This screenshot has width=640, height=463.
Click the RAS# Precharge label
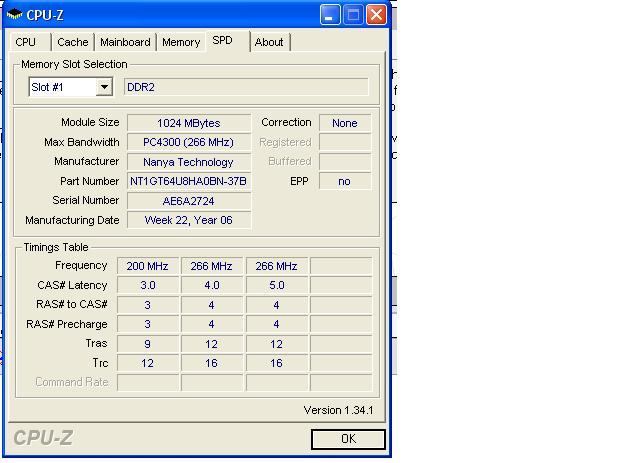coord(67,324)
